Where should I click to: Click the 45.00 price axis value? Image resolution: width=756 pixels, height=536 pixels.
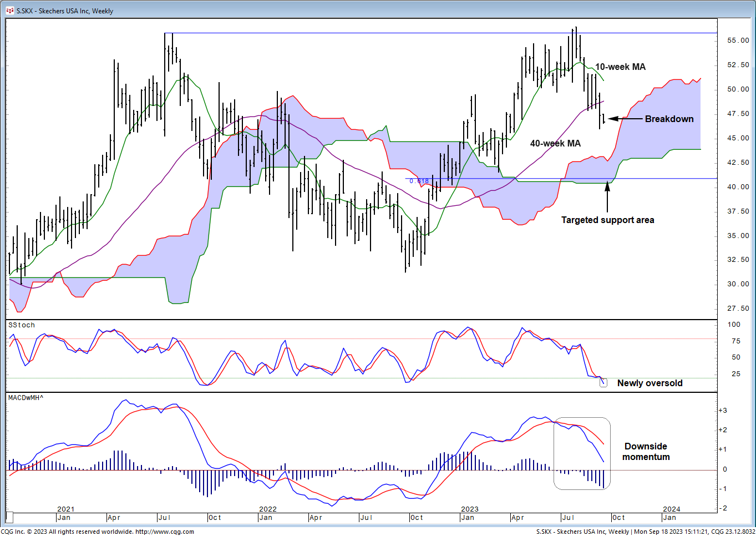pos(738,138)
